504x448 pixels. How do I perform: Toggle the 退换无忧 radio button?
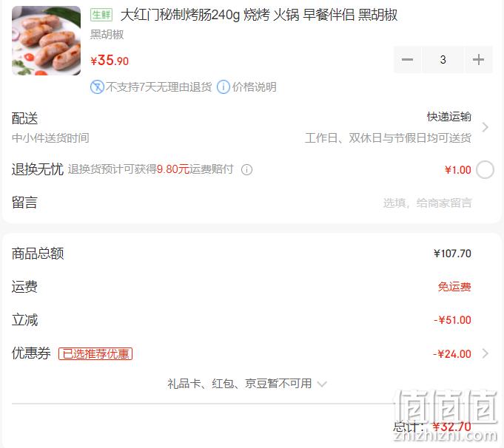click(x=485, y=169)
